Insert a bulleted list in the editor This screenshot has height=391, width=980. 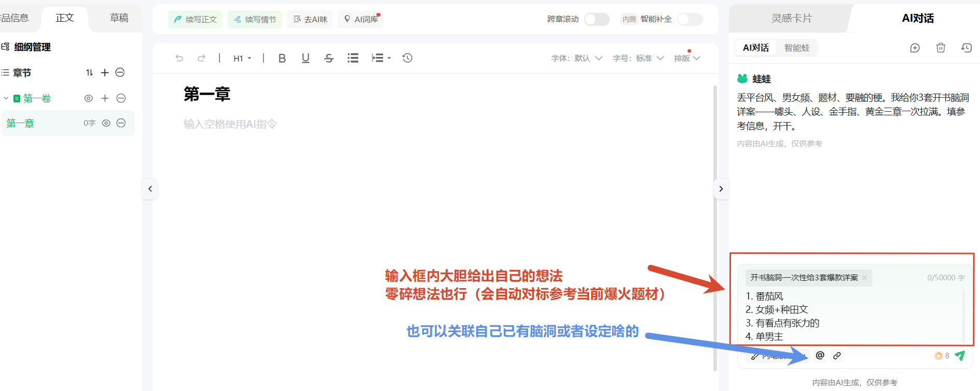click(x=353, y=58)
